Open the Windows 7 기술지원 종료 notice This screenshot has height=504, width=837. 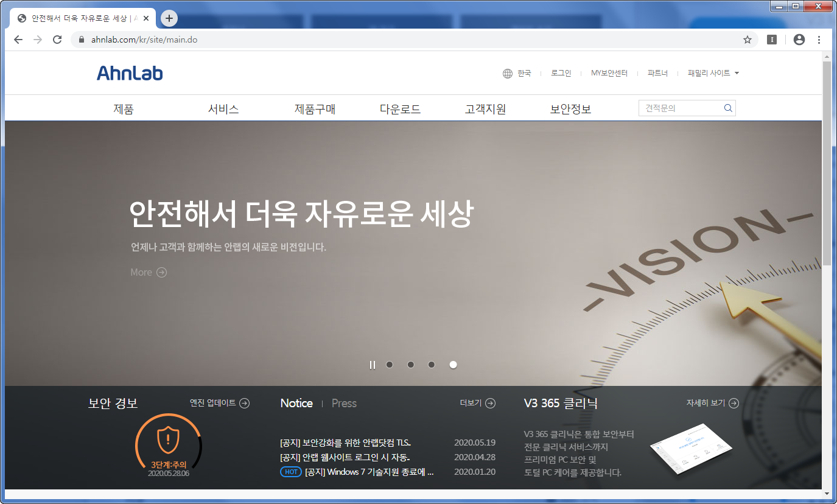(369, 472)
